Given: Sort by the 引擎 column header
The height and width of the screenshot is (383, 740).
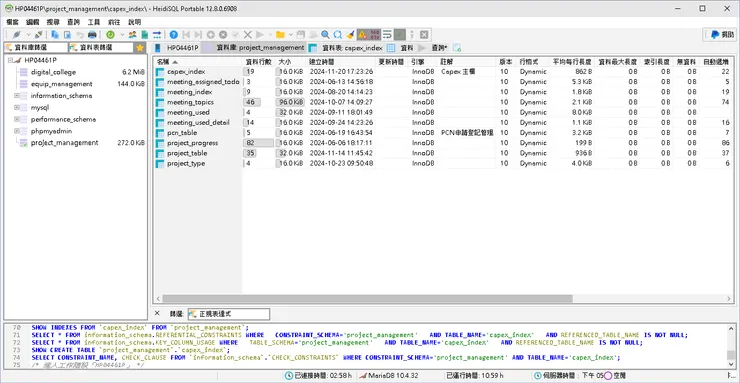Looking at the screenshot, I should click(x=423, y=62).
